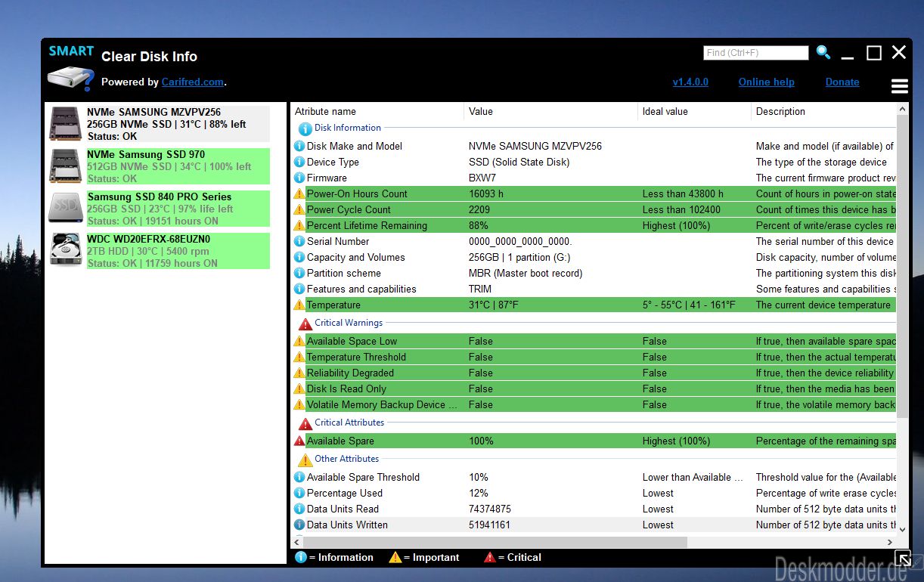Image resolution: width=924 pixels, height=582 pixels.
Task: Click the Disk Information section info icon
Action: coord(305,128)
